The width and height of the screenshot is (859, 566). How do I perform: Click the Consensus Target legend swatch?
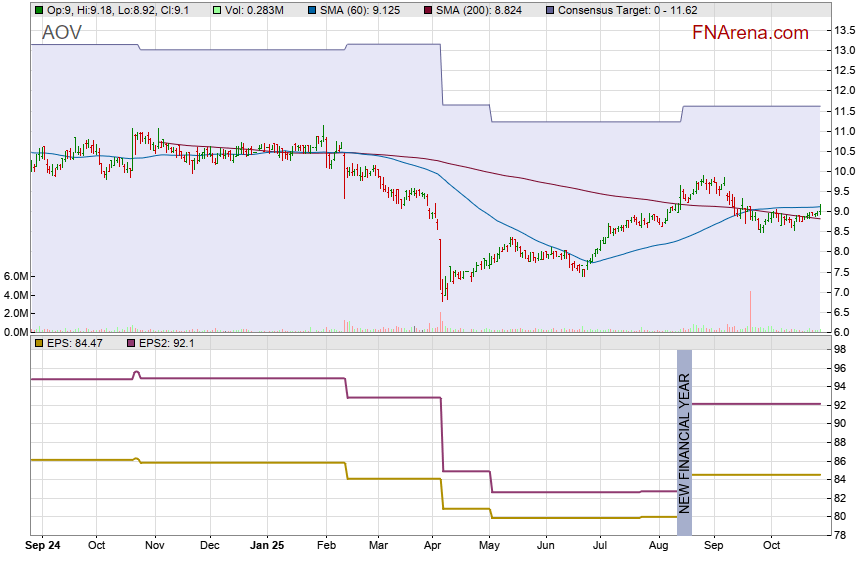click(x=549, y=10)
